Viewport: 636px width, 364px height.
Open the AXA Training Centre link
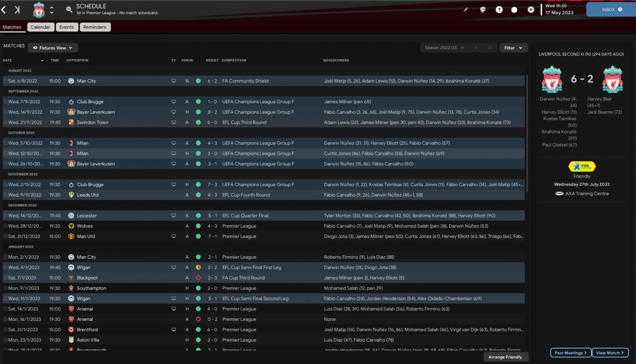click(x=587, y=194)
